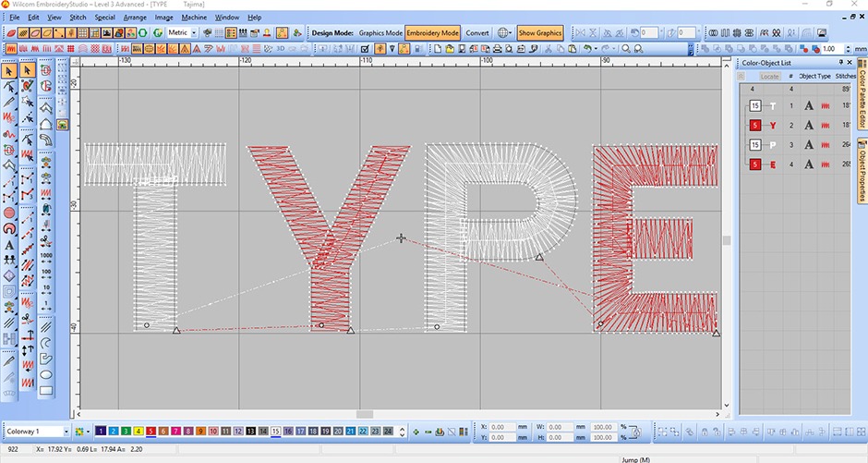Toggle the Color-Object List icon in toolbar
This screenshot has height=463, width=868.
pyautogui.click(x=231, y=32)
